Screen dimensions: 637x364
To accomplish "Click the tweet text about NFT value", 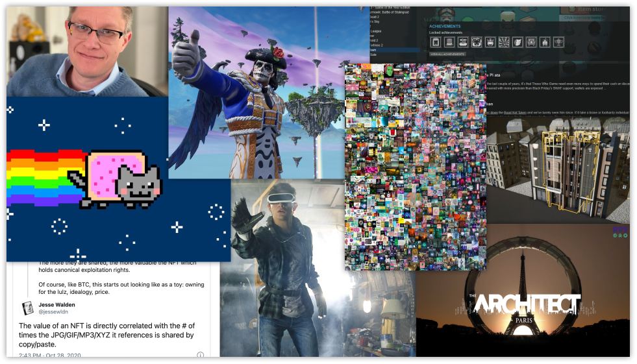I will pos(106,335).
